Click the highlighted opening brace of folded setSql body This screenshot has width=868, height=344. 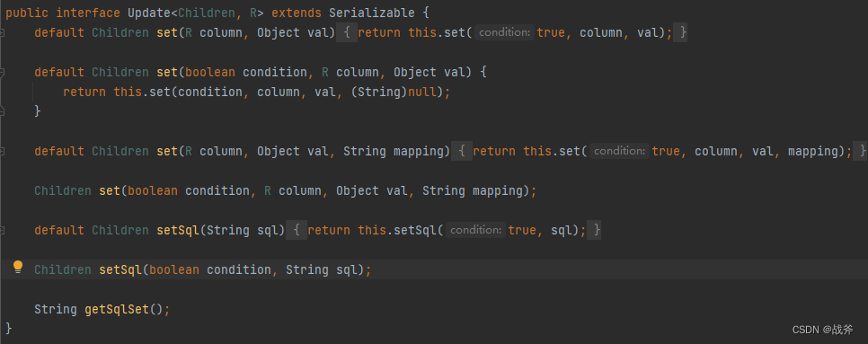point(297,230)
